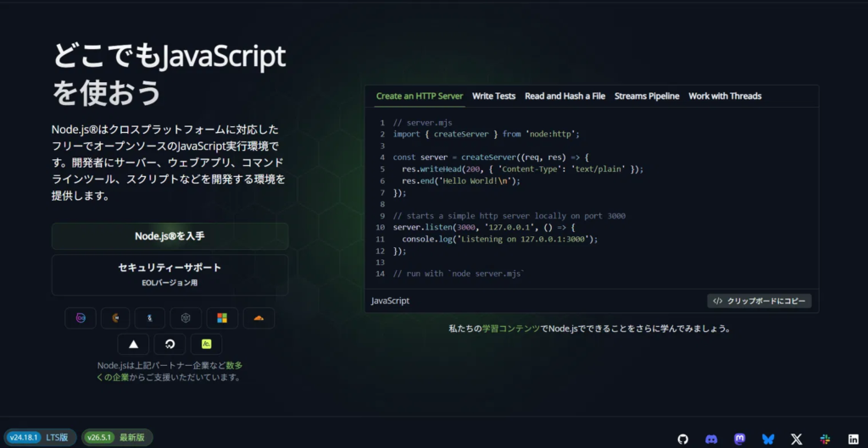Copy code with クリップボードにコピー button

point(759,301)
